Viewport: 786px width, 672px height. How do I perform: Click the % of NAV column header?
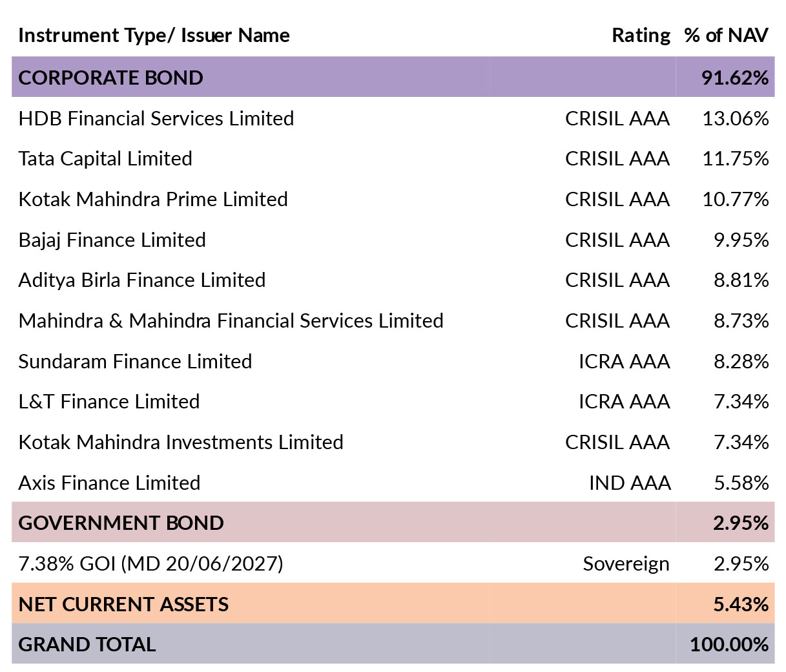coord(727,36)
